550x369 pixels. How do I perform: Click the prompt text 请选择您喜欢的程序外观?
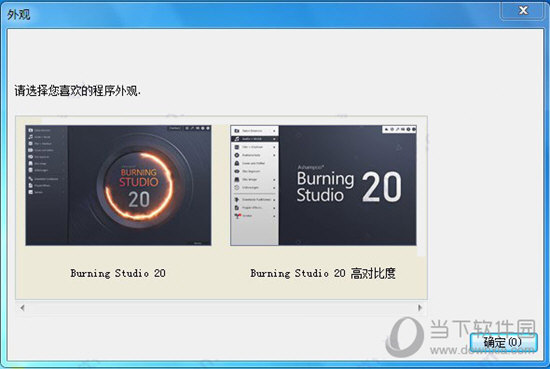(78, 91)
